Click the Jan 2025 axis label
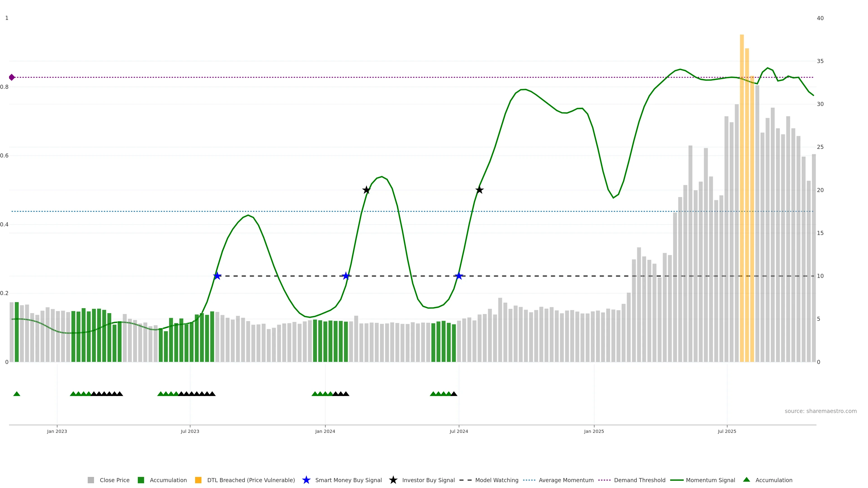The image size is (868, 488). coord(594,431)
